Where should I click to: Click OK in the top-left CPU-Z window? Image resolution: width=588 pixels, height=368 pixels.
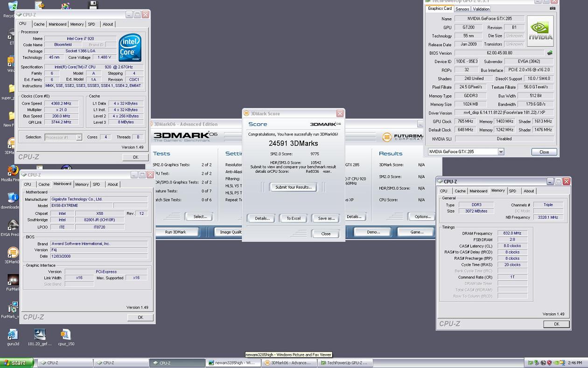(x=135, y=157)
